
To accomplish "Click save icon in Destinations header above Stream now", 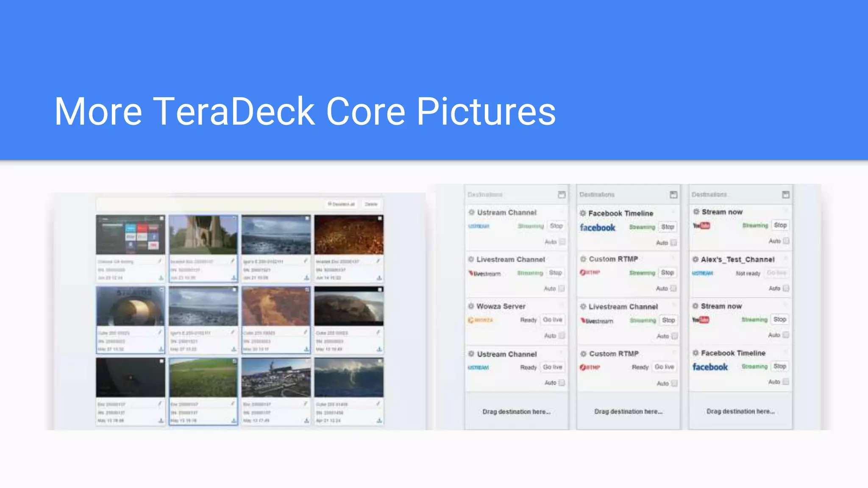I will pos(785,195).
